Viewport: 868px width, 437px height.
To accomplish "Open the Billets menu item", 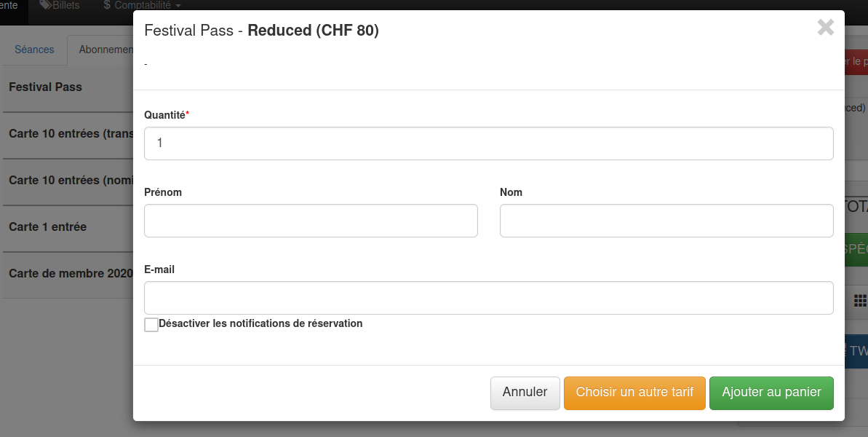I will pyautogui.click(x=65, y=6).
